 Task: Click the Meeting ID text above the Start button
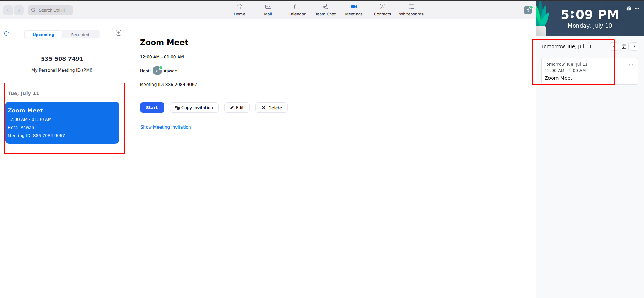tap(169, 85)
